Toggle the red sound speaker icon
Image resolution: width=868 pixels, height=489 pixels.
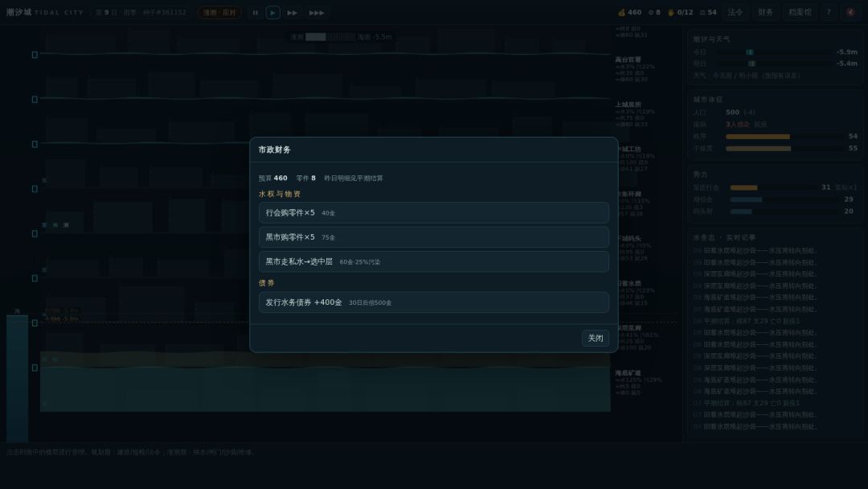[851, 12]
